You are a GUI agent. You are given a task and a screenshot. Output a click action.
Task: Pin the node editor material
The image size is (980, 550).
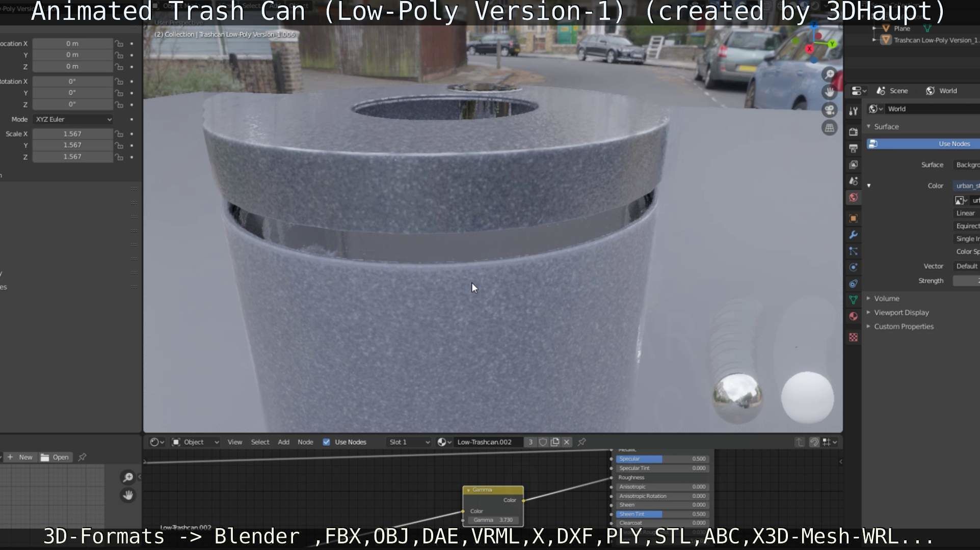[581, 442]
